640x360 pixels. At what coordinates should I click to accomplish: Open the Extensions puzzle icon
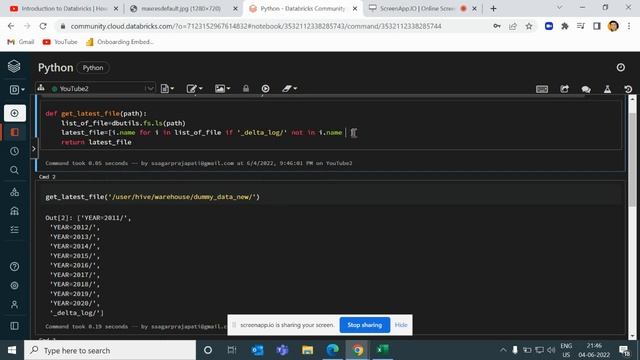[x=565, y=26]
